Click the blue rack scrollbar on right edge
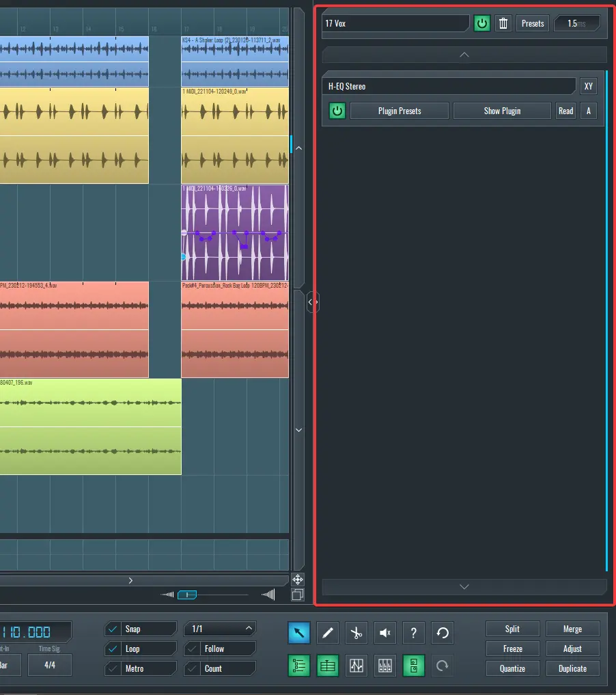This screenshot has height=695, width=616. click(x=606, y=321)
